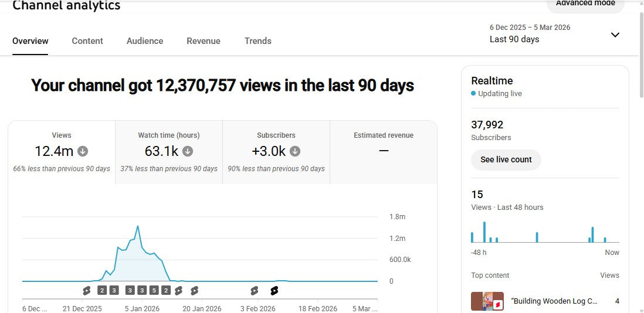Click the red Shorts badge on the top content thumbnail

pyautogui.click(x=497, y=305)
